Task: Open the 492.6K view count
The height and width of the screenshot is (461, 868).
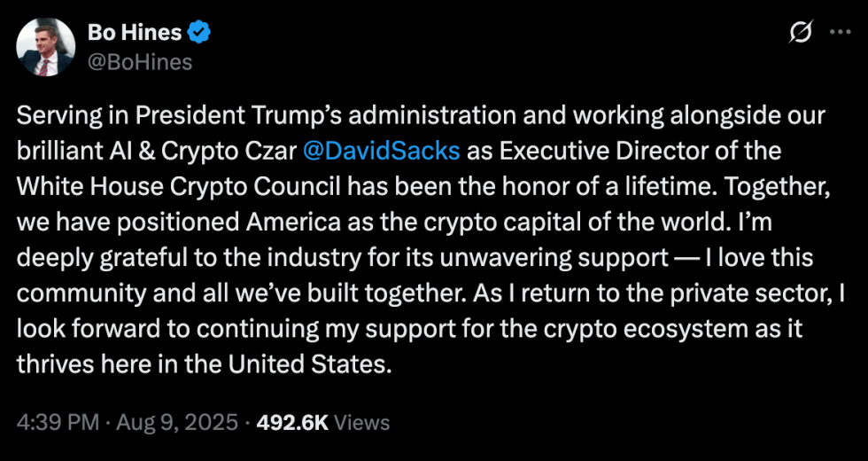Action: 293,423
